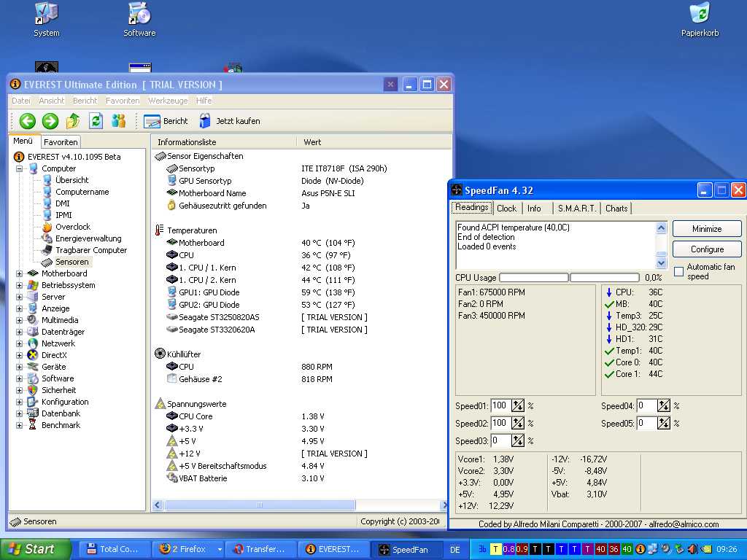Image resolution: width=747 pixels, height=560 pixels.
Task: Click the Speed03 spinner arrows
Action: [518, 441]
